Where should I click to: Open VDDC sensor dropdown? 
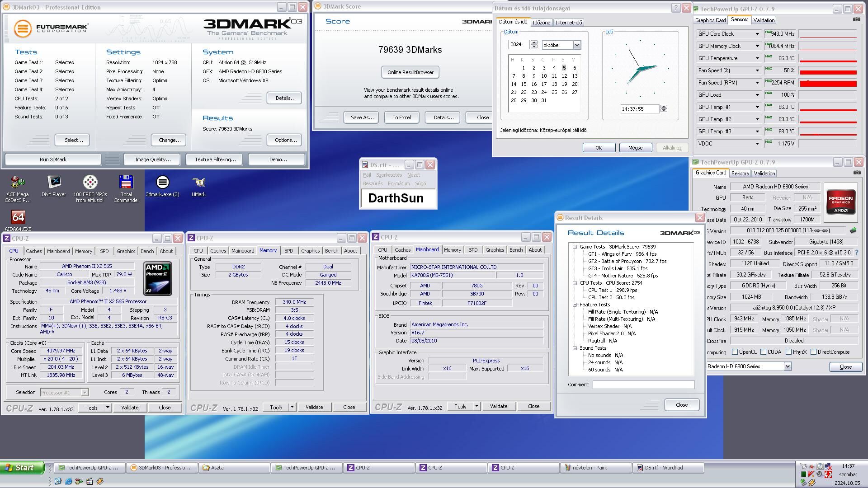coord(757,144)
